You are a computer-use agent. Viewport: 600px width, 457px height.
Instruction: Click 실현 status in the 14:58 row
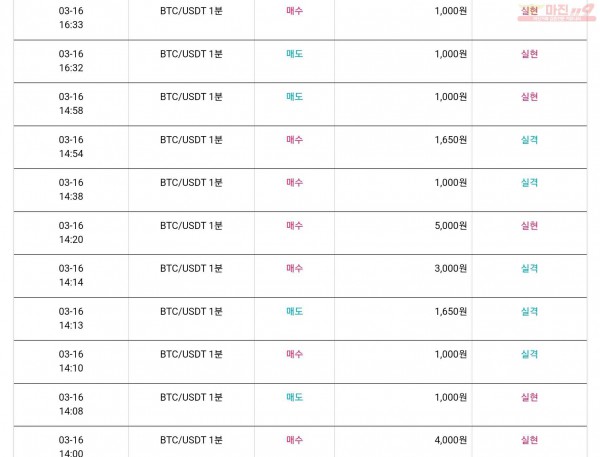click(530, 97)
